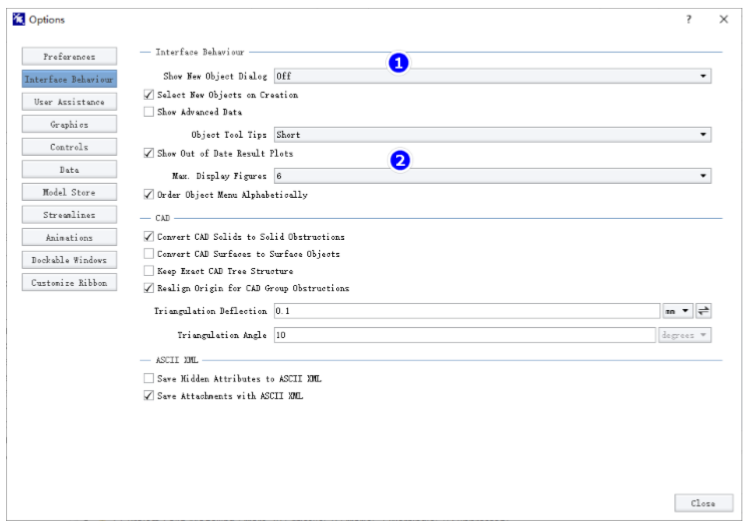Go to the Customize Ribbon tab

69,283
